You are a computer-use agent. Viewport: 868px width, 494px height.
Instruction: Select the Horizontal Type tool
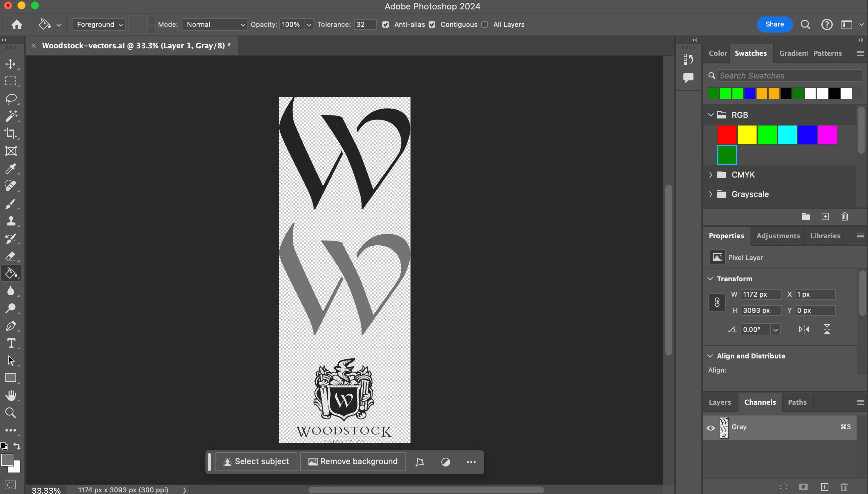(x=10, y=343)
